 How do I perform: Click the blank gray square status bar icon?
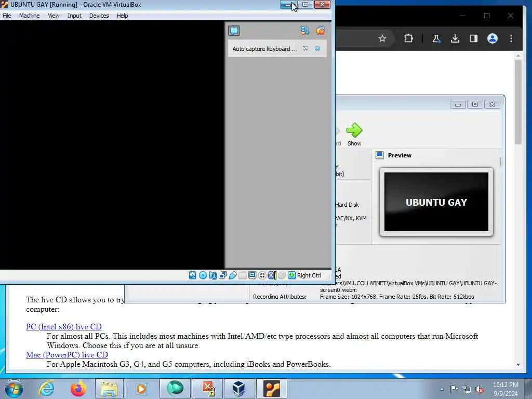click(242, 275)
